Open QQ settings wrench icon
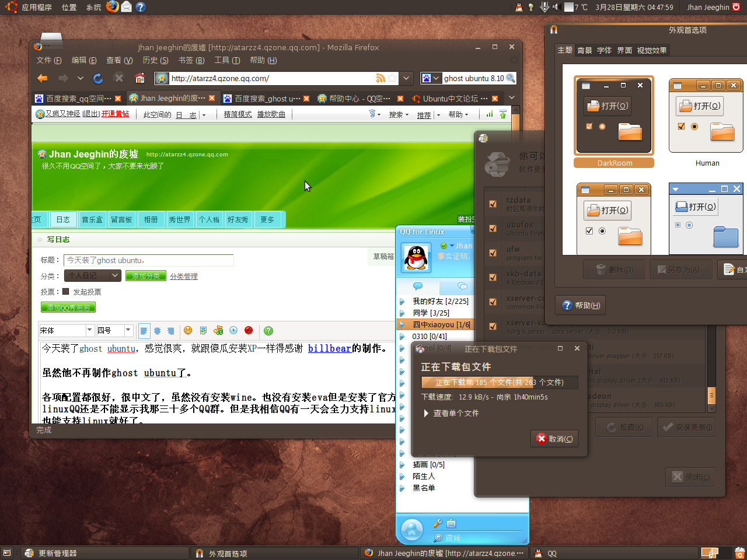The width and height of the screenshot is (747, 560). click(x=438, y=523)
